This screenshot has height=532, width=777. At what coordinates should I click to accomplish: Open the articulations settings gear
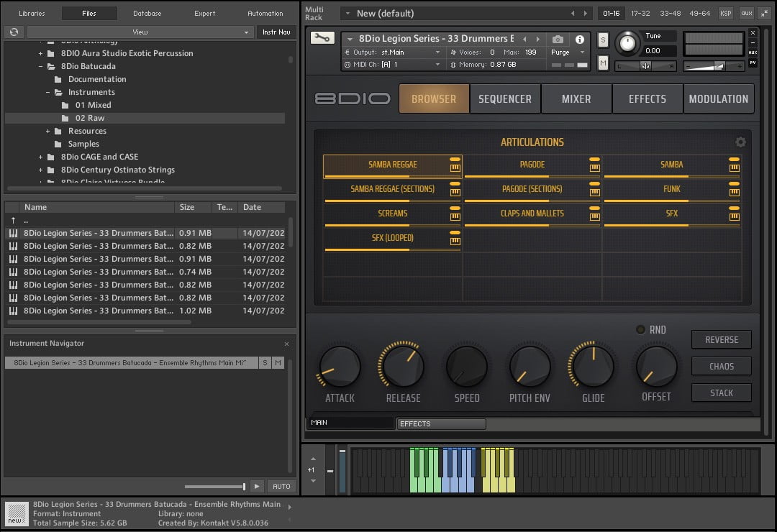740,142
